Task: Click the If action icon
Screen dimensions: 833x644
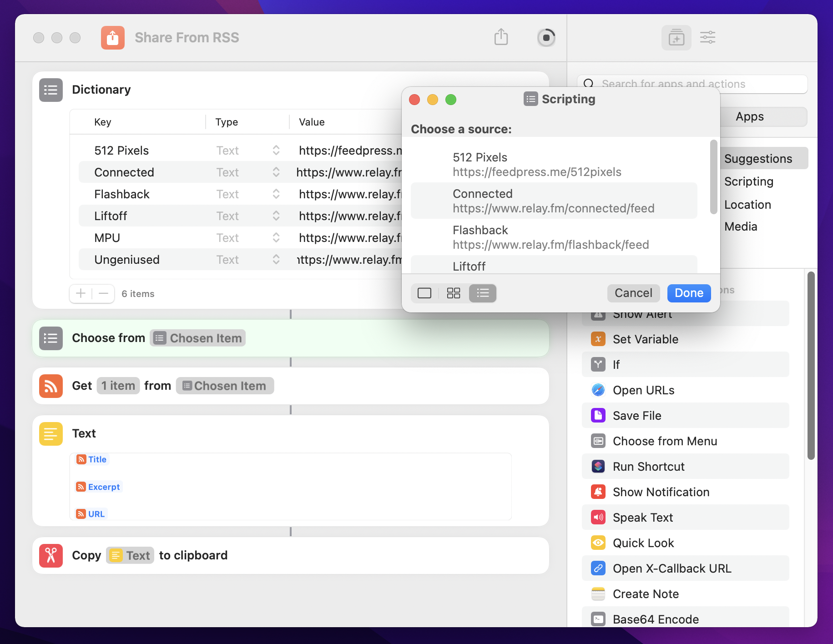Action: [598, 365]
